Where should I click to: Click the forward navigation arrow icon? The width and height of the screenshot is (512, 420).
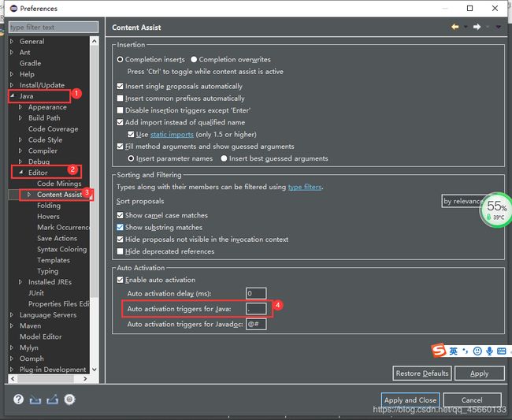(477, 27)
